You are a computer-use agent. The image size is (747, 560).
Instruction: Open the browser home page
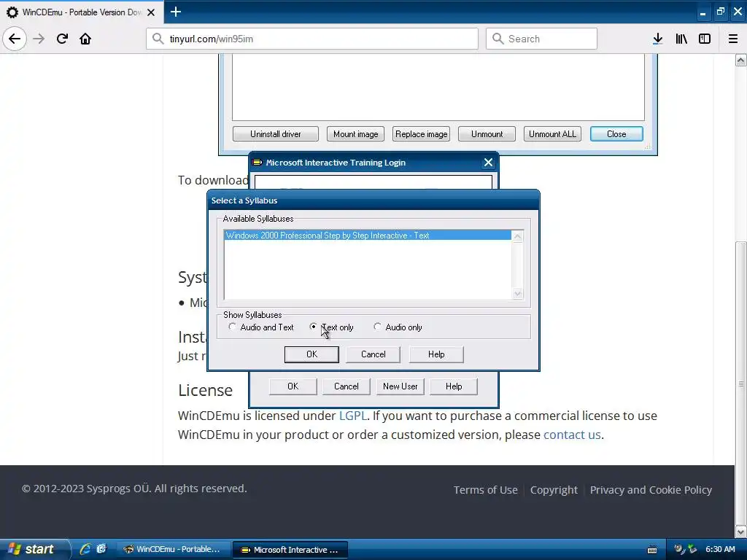coord(85,39)
